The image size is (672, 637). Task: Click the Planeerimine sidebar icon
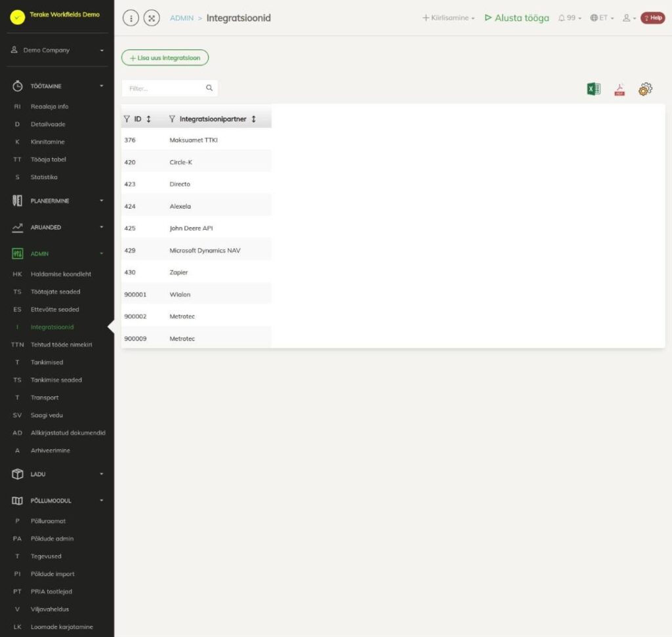tap(17, 201)
